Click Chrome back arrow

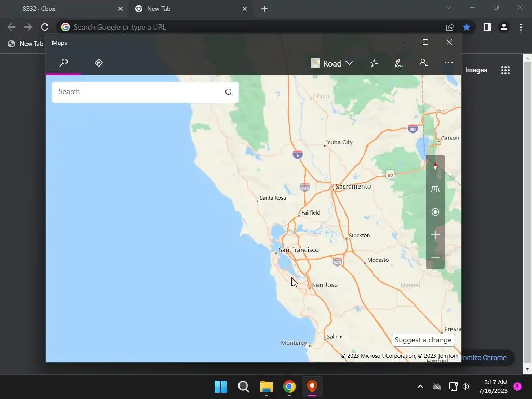[x=11, y=27]
